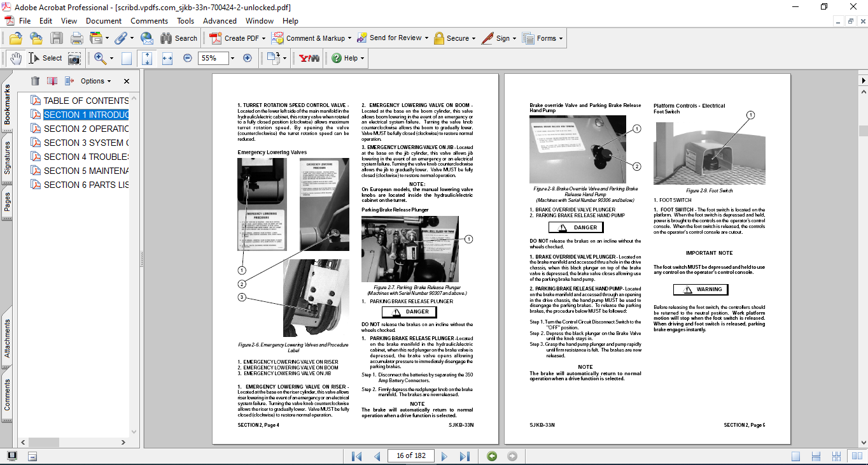Expand the Comment & Markup dropdown
868x465 pixels.
click(x=351, y=38)
